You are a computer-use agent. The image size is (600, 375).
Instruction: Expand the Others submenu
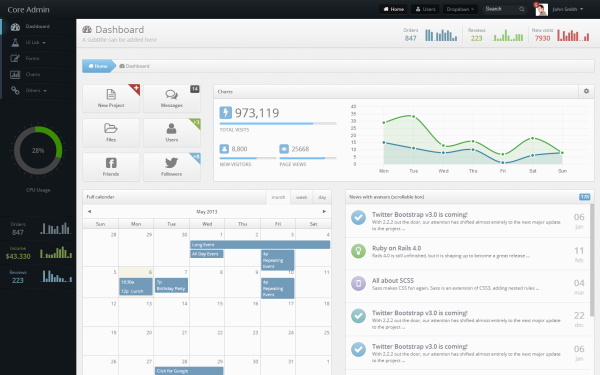coord(45,91)
